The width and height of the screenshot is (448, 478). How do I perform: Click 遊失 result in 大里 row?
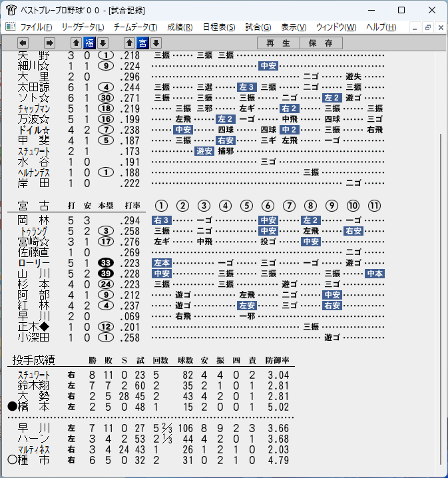point(353,77)
